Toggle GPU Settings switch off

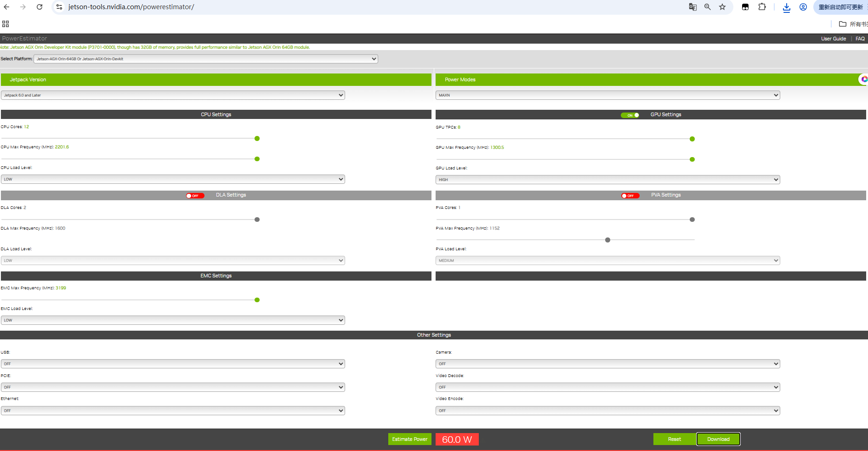coord(630,115)
